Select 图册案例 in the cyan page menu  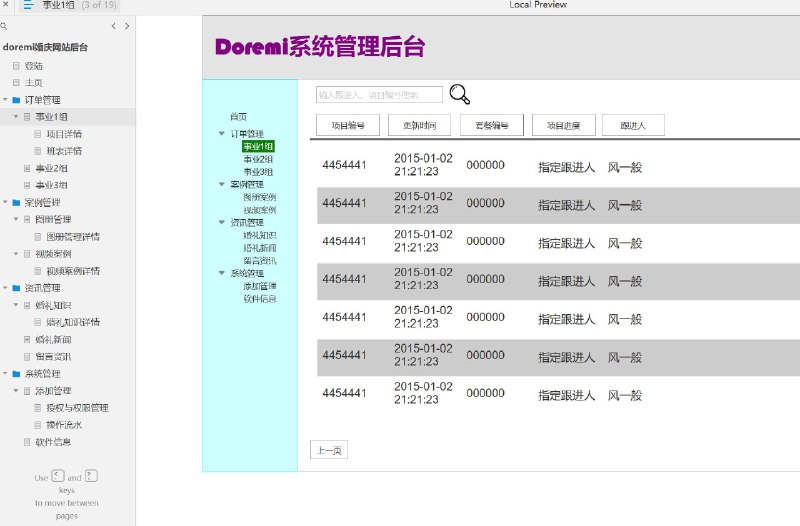pyautogui.click(x=260, y=197)
